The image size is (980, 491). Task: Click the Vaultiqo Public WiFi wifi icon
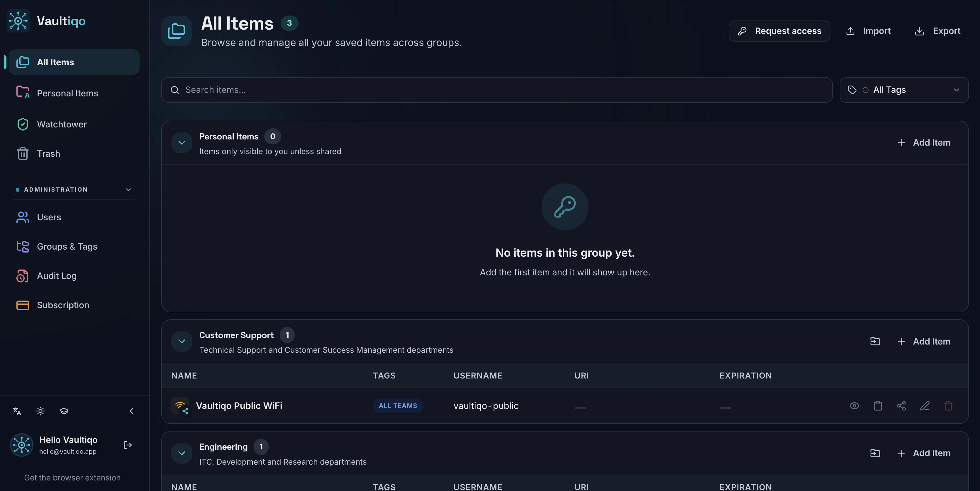(x=180, y=405)
